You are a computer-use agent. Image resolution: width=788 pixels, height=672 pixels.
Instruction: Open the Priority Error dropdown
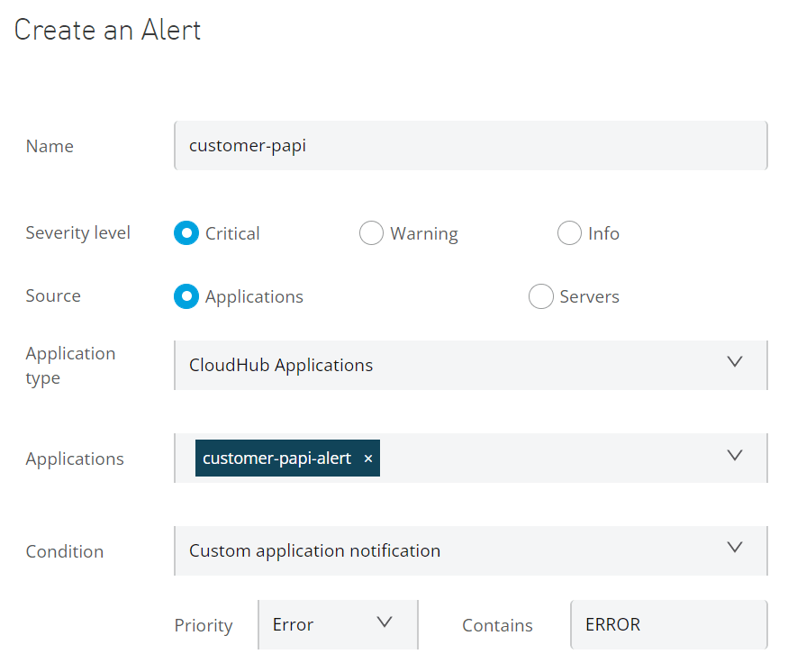[338, 625]
